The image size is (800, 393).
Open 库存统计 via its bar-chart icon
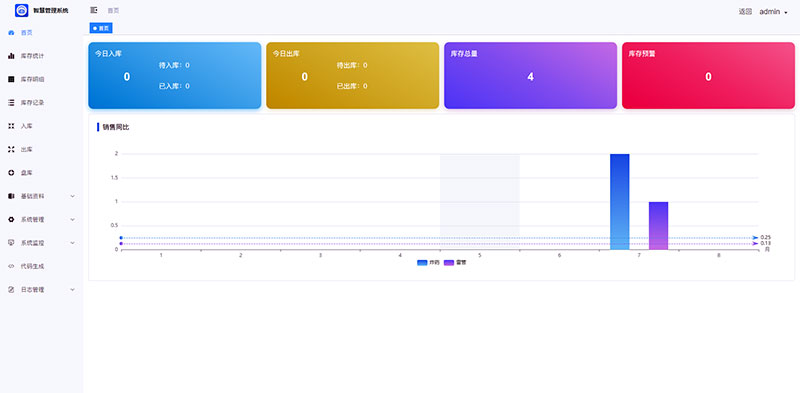11,56
